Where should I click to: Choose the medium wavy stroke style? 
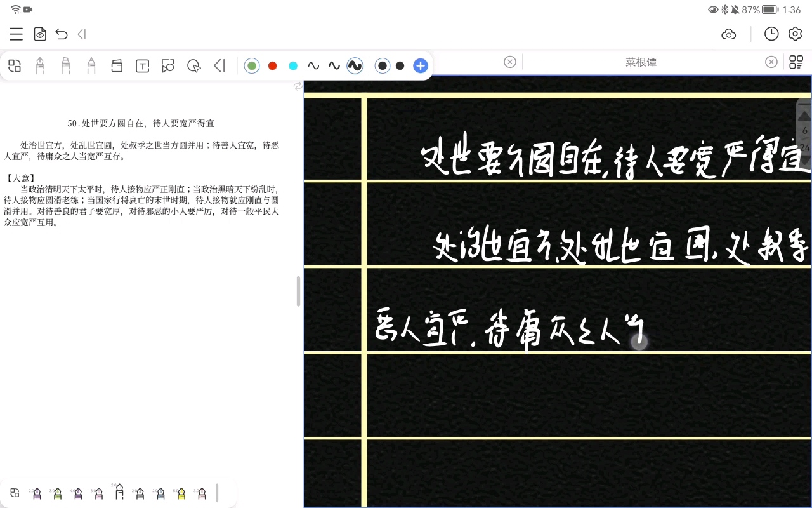(x=334, y=65)
